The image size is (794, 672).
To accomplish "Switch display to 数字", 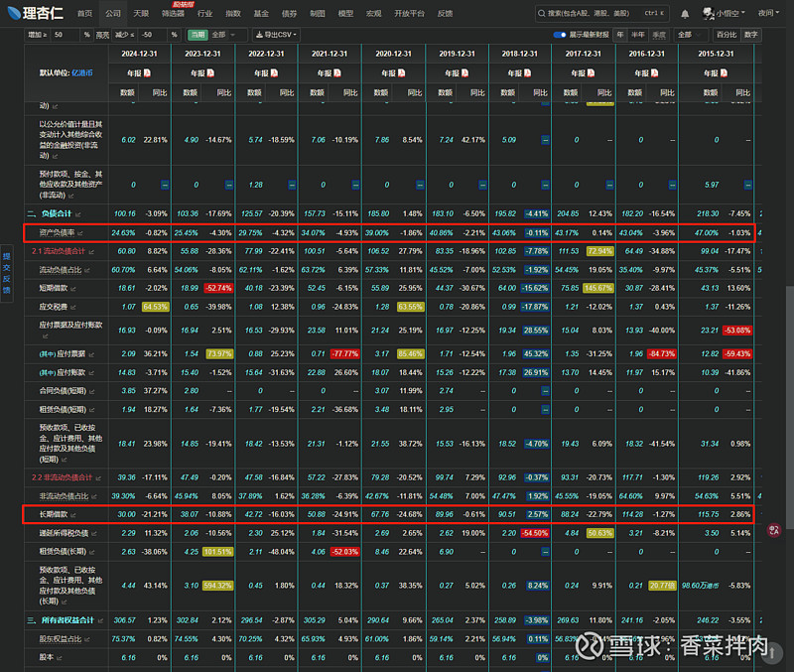I will [x=751, y=35].
